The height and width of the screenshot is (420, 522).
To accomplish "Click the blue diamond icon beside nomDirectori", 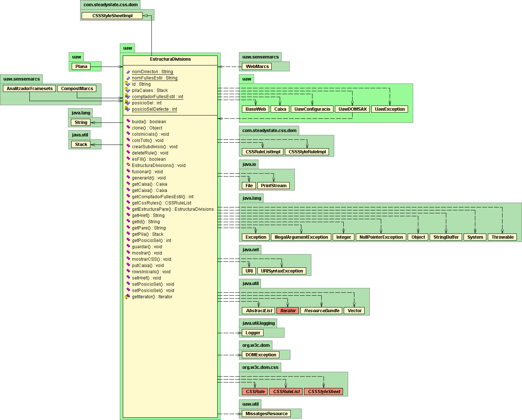I will tap(128, 72).
